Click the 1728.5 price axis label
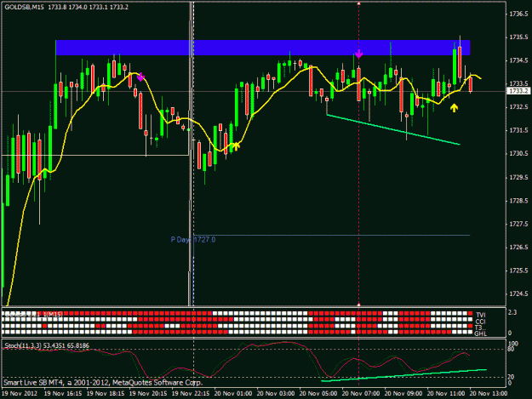Viewport: 532px width, 399px height. [518, 201]
